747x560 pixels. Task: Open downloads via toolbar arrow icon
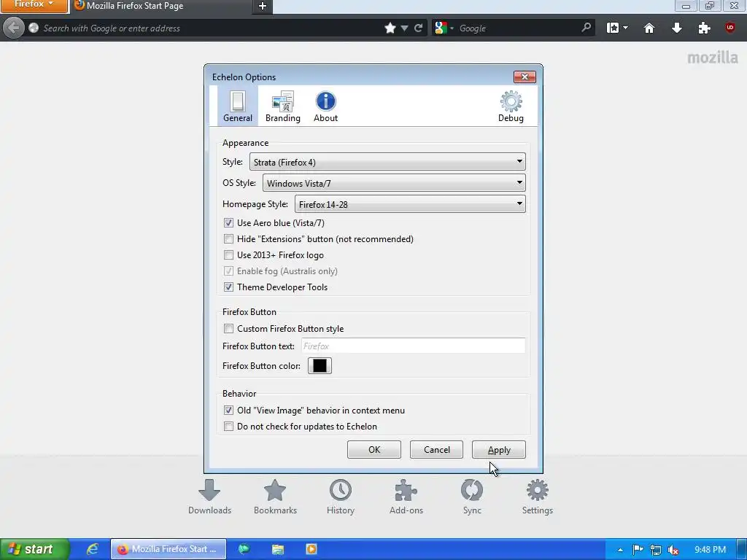[676, 28]
